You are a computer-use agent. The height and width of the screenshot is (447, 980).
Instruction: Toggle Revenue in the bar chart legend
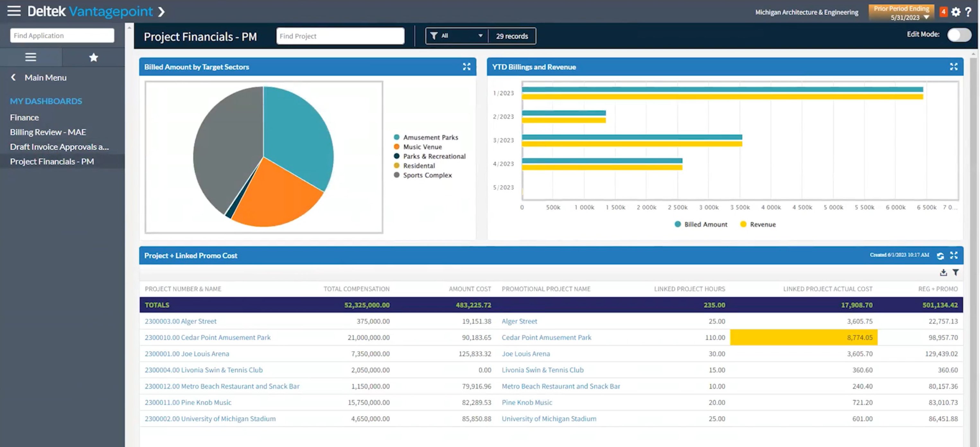(758, 224)
